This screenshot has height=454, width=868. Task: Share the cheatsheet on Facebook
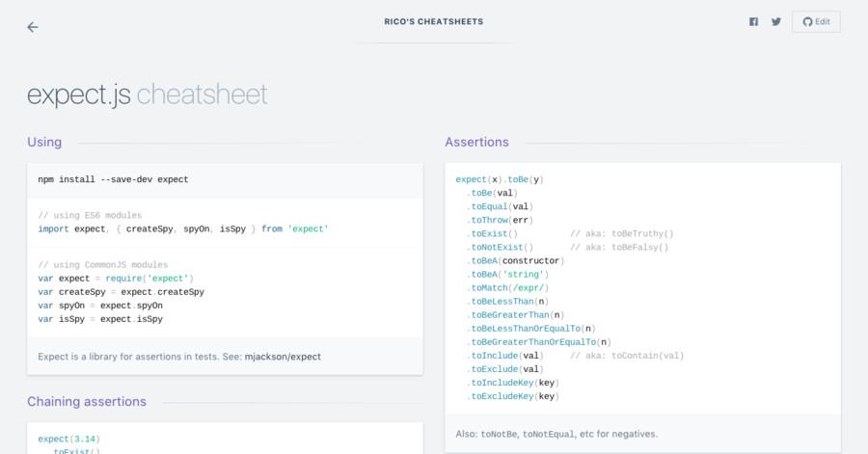pos(753,21)
